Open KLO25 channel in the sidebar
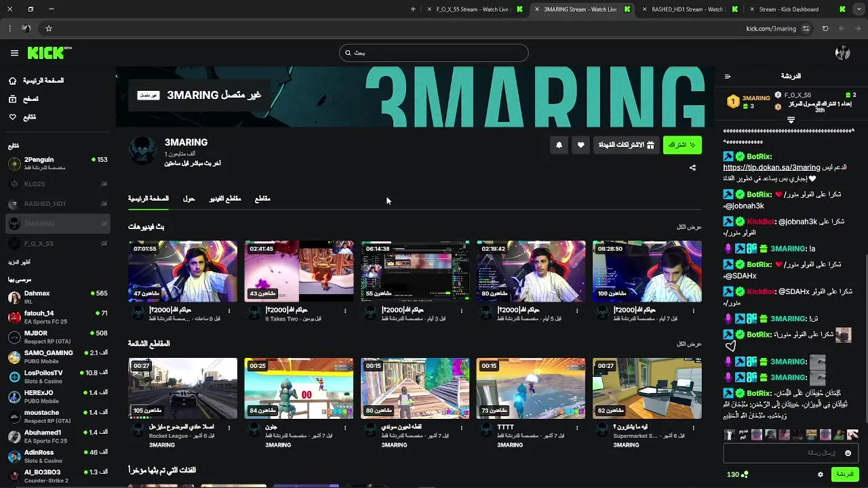The image size is (868, 488). [x=58, y=184]
